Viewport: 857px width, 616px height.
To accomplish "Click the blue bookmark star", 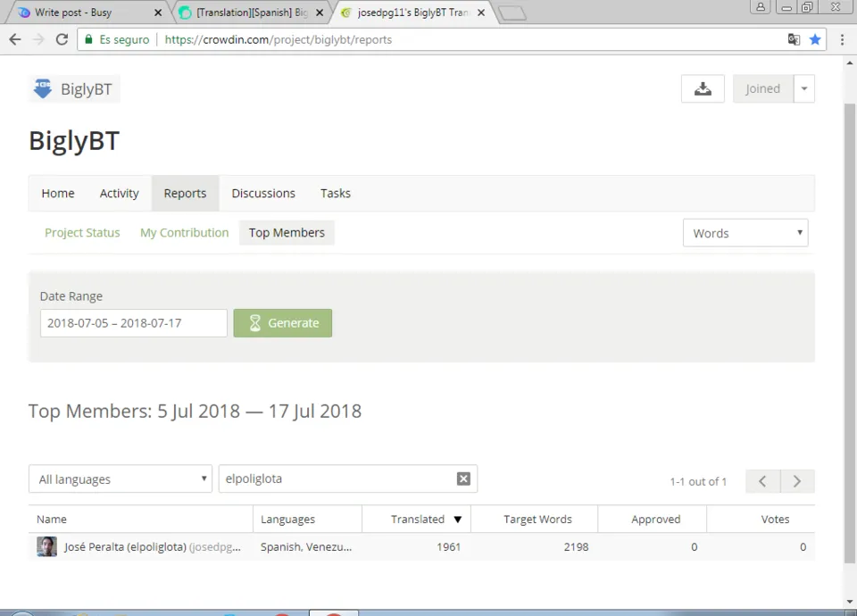I will 815,39.
